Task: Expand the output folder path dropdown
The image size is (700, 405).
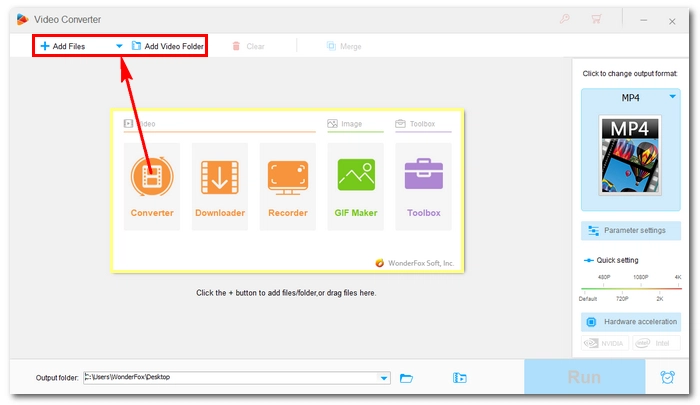Action: 384,378
